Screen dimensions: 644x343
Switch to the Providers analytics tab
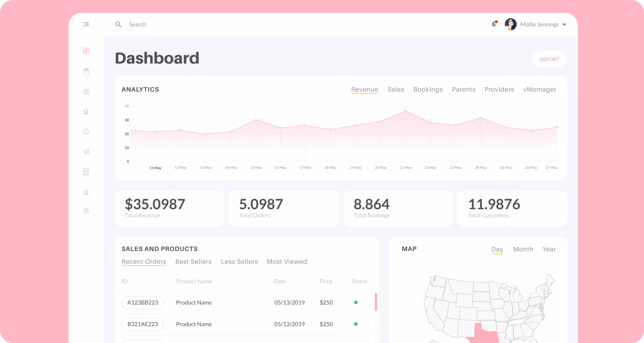click(x=499, y=89)
